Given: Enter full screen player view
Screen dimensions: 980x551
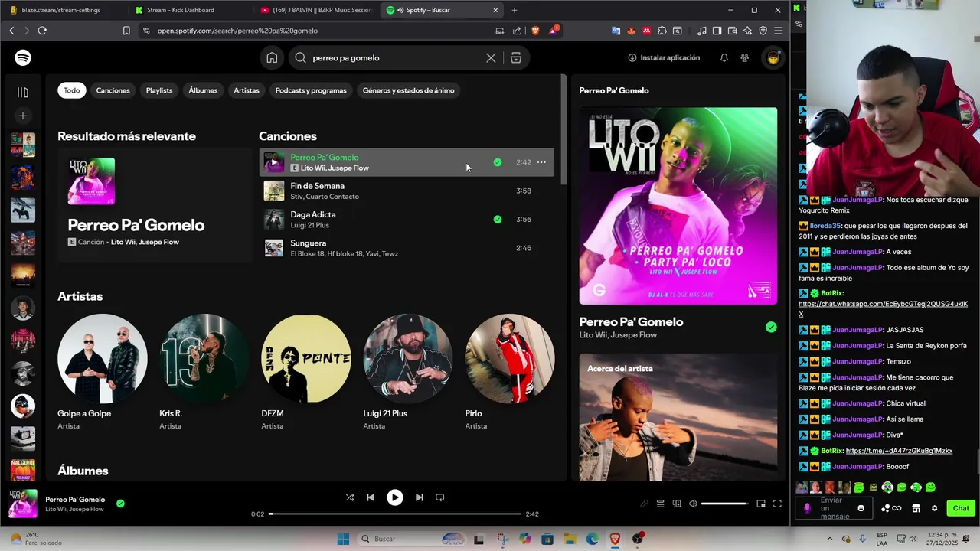Looking at the screenshot, I should [x=777, y=504].
